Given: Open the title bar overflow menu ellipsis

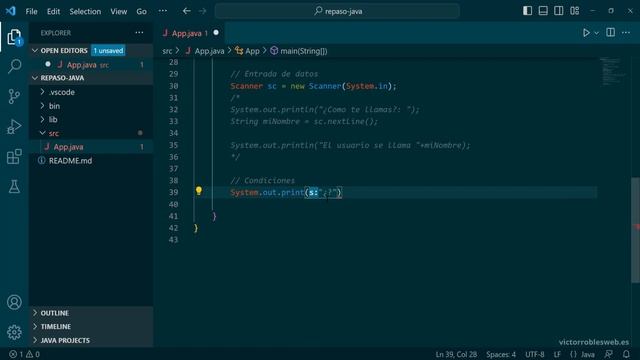Looking at the screenshot, I should tap(162, 11).
